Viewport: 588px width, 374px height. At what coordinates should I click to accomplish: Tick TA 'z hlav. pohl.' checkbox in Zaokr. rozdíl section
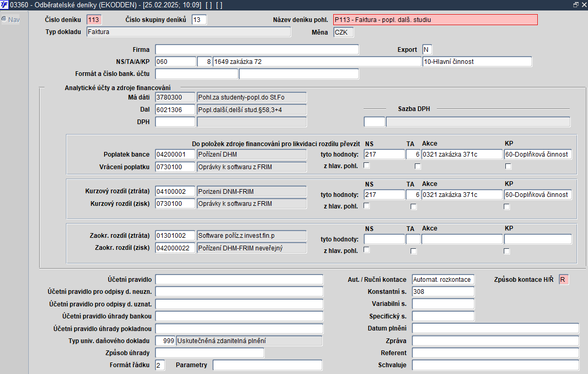pos(414,251)
